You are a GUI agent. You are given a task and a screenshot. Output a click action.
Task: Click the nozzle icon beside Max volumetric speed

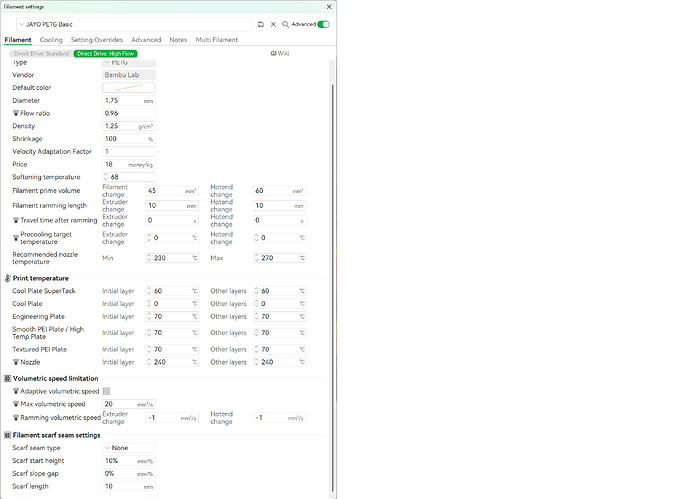(x=16, y=404)
